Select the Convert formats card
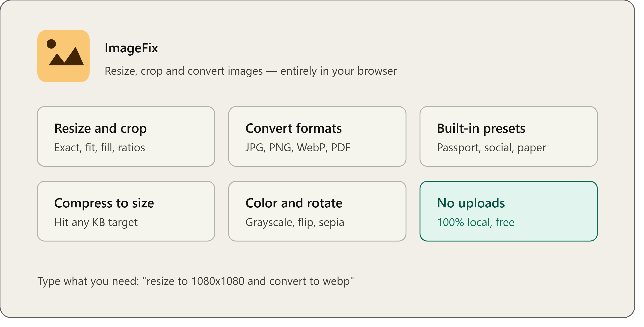644x327 pixels. point(317,136)
